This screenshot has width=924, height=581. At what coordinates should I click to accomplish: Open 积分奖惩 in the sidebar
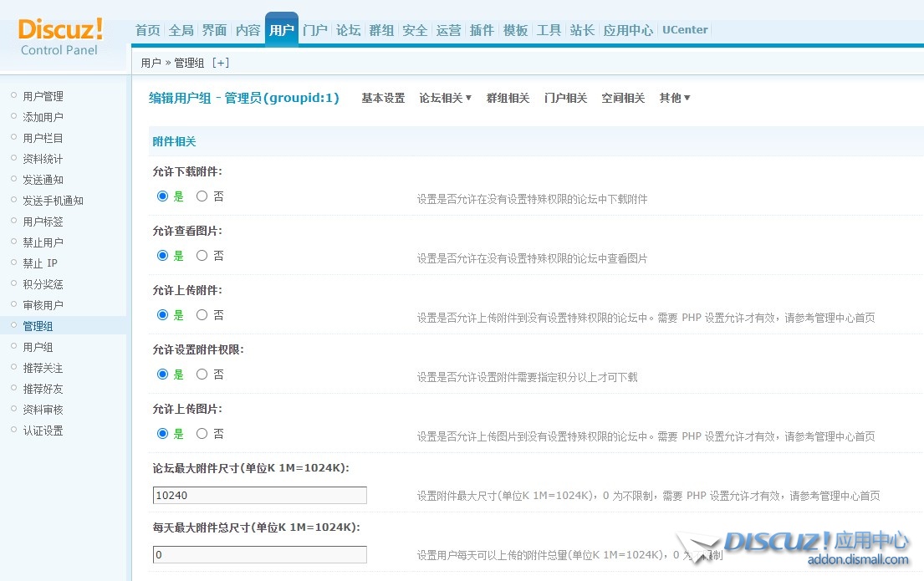pyautogui.click(x=43, y=284)
